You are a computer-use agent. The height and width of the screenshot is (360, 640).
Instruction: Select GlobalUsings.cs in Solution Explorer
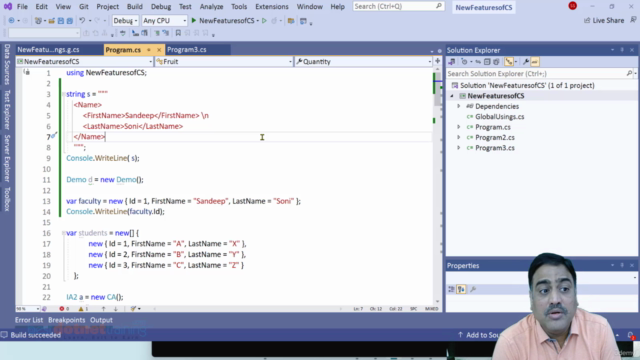500,117
